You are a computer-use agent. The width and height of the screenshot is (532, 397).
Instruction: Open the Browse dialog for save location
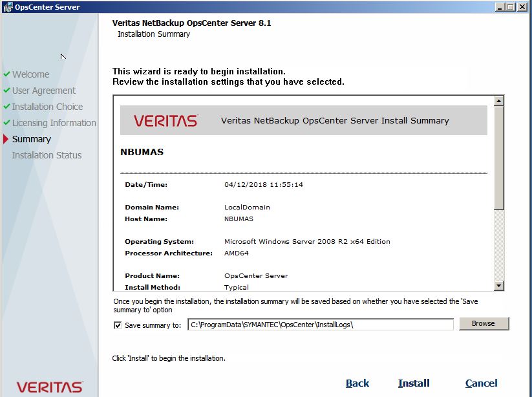pos(484,323)
